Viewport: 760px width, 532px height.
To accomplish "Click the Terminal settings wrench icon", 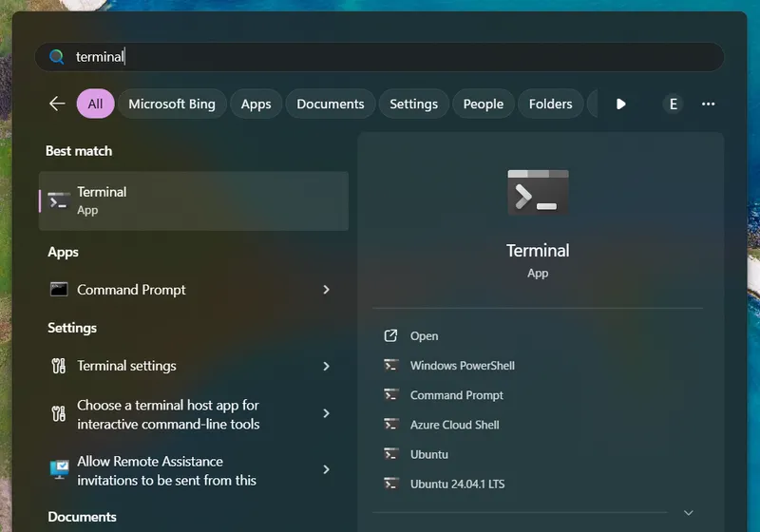I will (59, 366).
